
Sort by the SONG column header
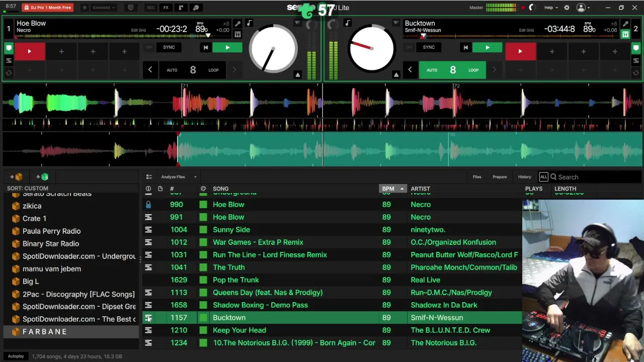pyautogui.click(x=220, y=189)
